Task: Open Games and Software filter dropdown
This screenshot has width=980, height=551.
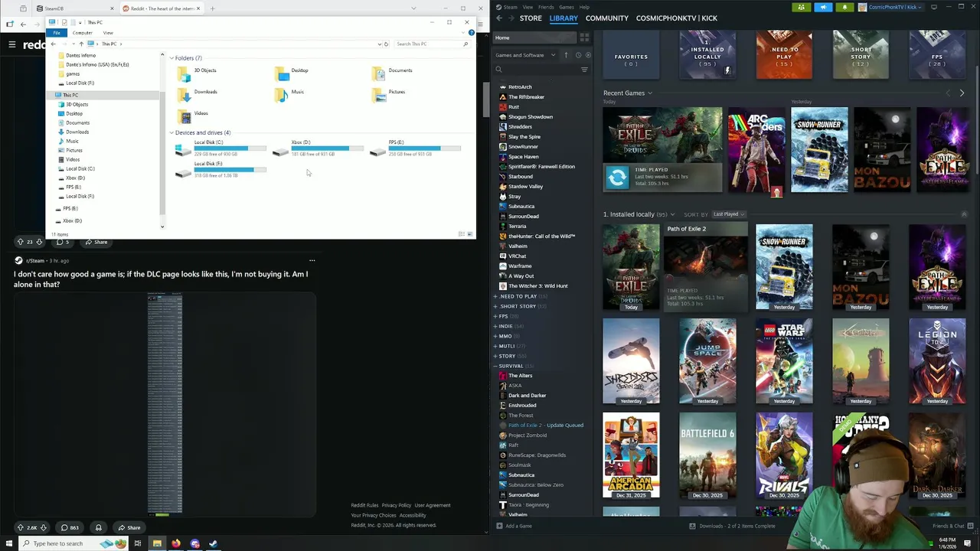Action: [x=525, y=55]
